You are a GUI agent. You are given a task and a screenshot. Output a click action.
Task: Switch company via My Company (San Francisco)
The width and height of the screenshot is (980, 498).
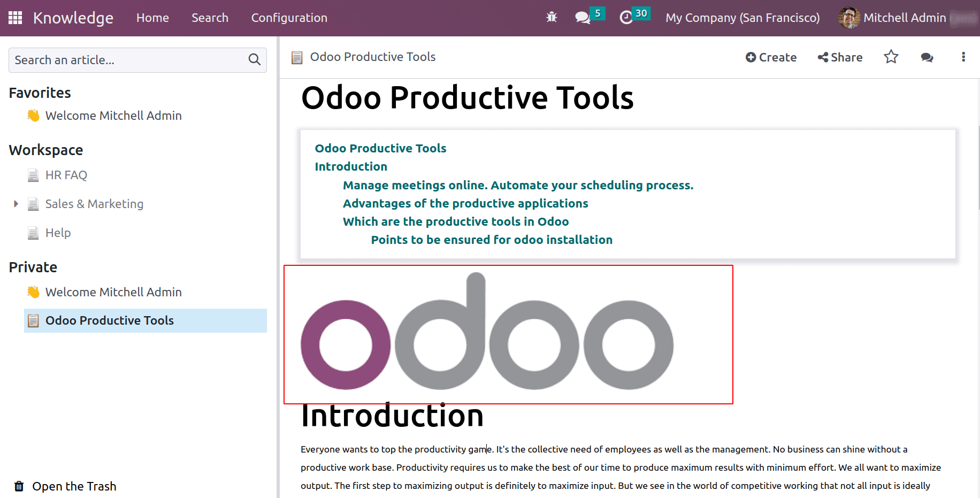742,18
